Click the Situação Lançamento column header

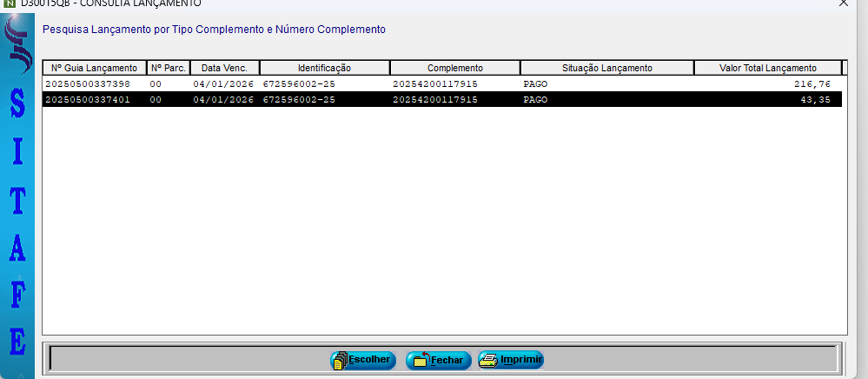coord(606,68)
